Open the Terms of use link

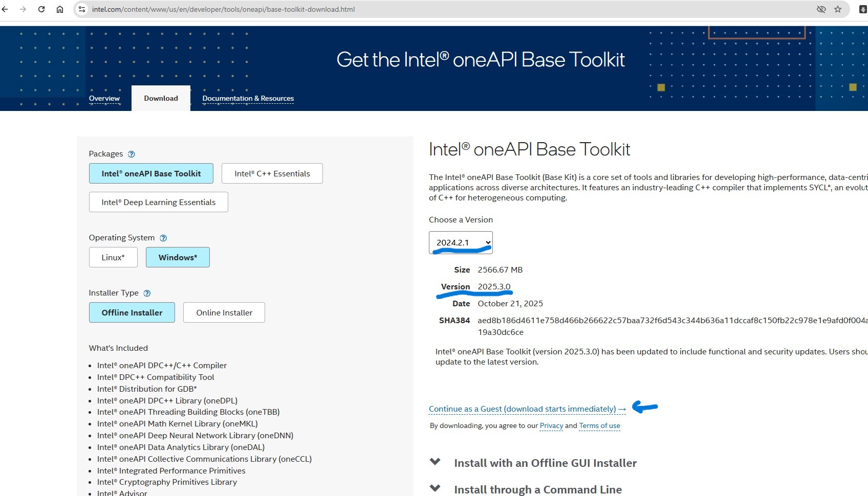pos(599,425)
